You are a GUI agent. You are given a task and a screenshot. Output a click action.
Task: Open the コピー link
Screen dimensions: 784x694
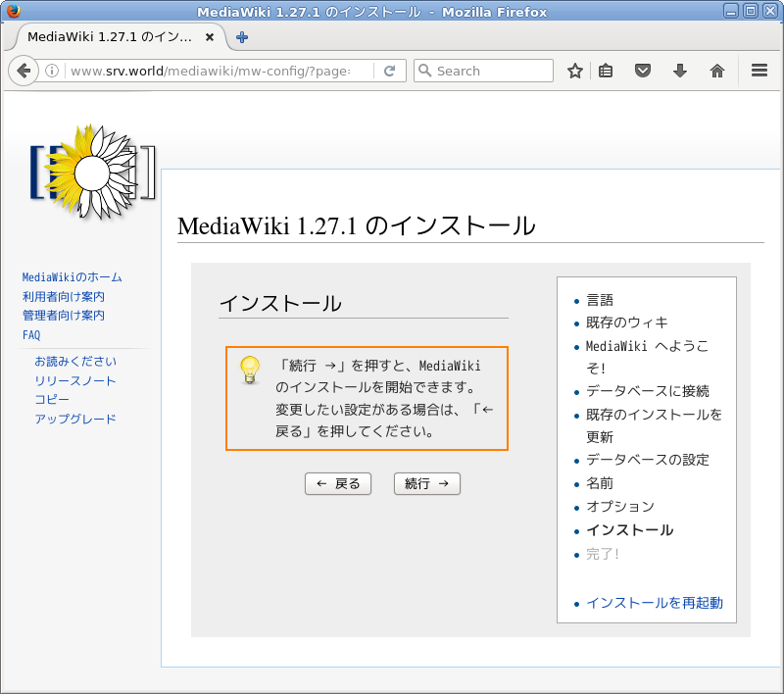(x=52, y=400)
